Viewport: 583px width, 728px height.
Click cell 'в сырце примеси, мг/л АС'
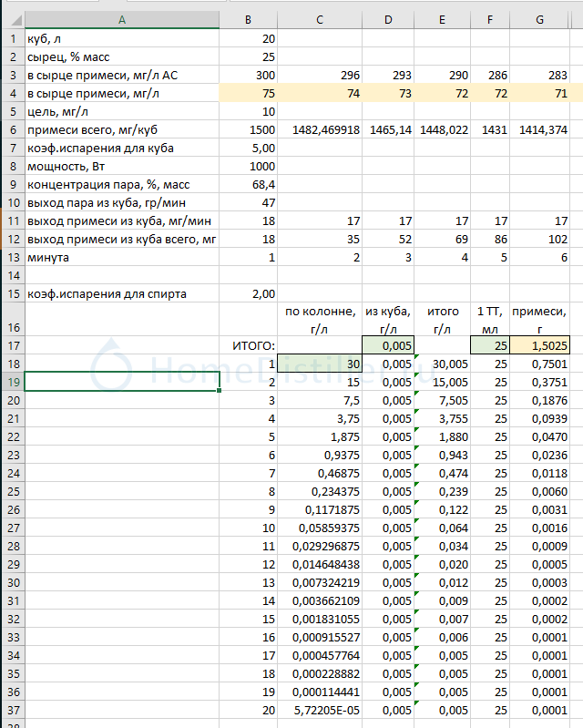pos(122,76)
